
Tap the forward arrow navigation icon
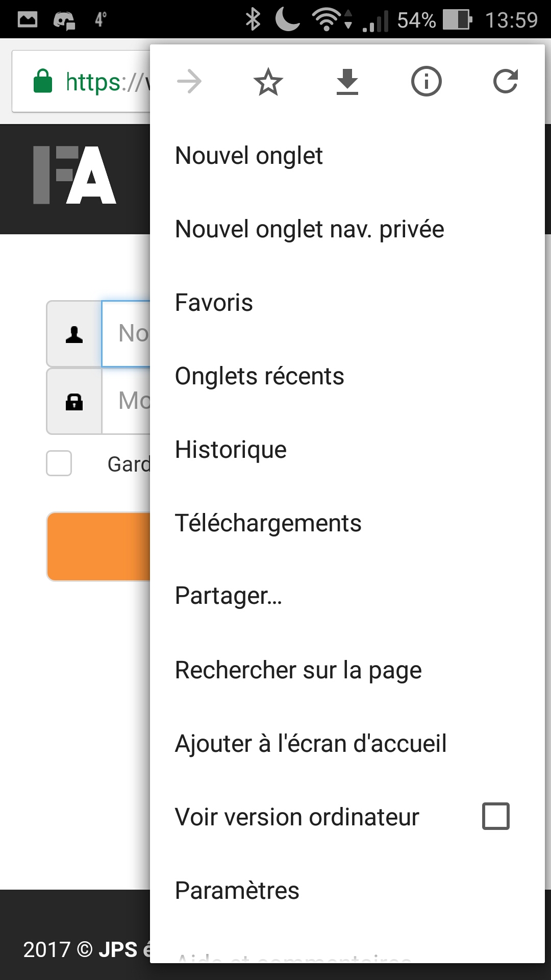(x=189, y=82)
